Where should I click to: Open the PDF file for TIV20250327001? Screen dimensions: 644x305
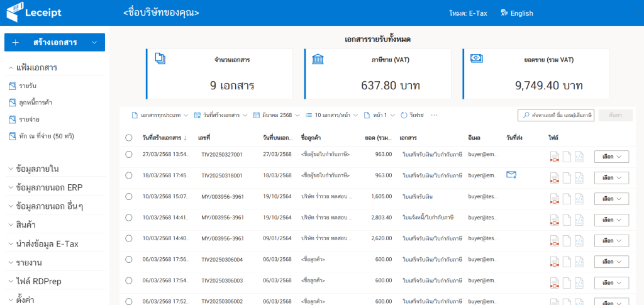pyautogui.click(x=555, y=157)
